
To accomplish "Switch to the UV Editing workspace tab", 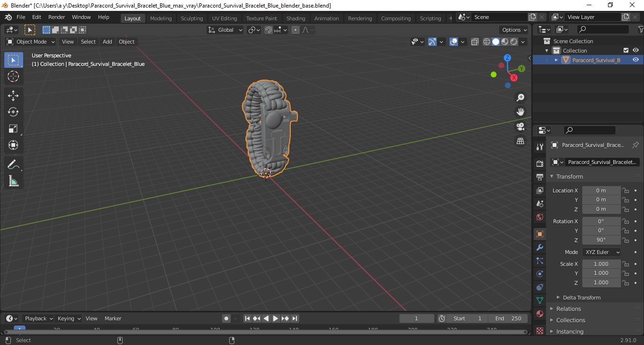I will 224,18.
